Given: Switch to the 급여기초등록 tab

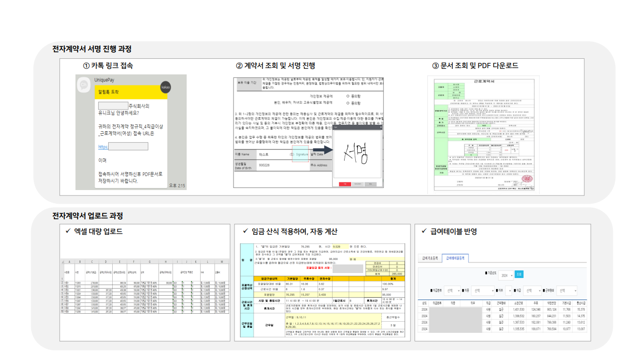Looking at the screenshot, I should [430, 258].
